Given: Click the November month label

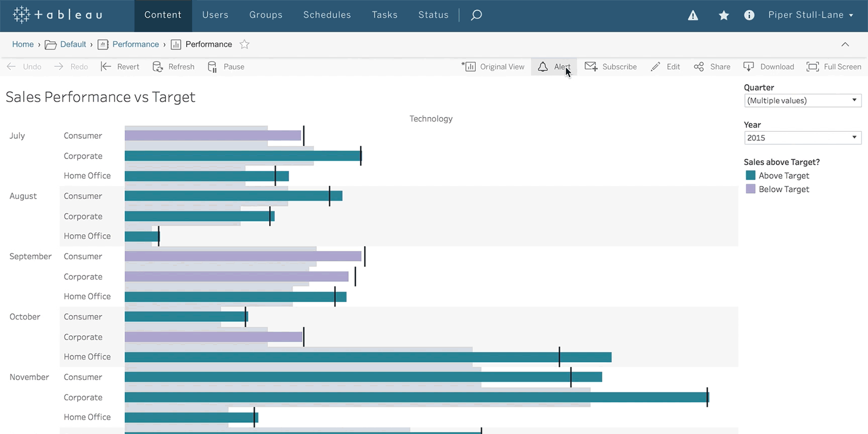Looking at the screenshot, I should click(x=29, y=377).
